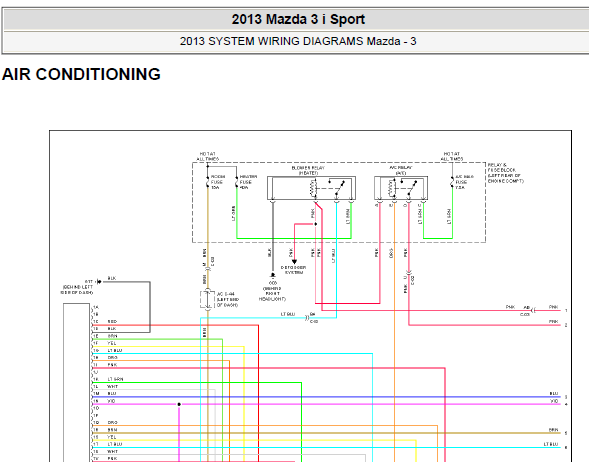Click the PNK label at right edge output 2

[x=553, y=322]
